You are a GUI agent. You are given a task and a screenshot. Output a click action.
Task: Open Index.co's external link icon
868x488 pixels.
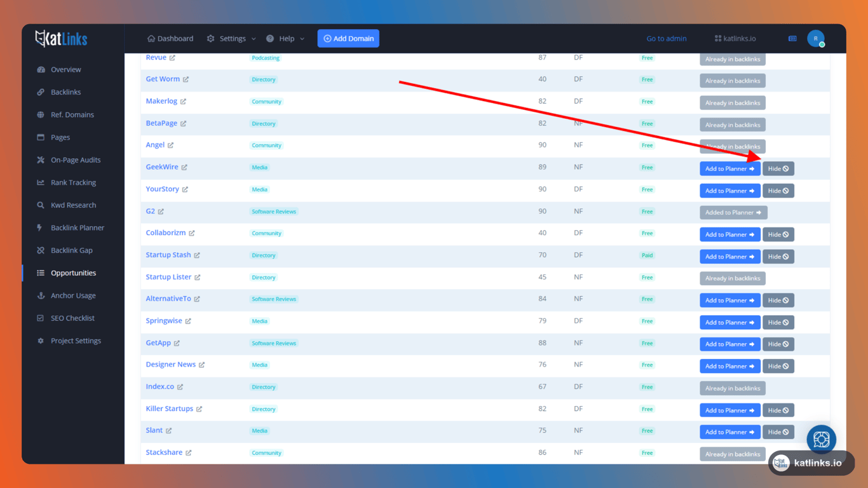[x=180, y=387]
